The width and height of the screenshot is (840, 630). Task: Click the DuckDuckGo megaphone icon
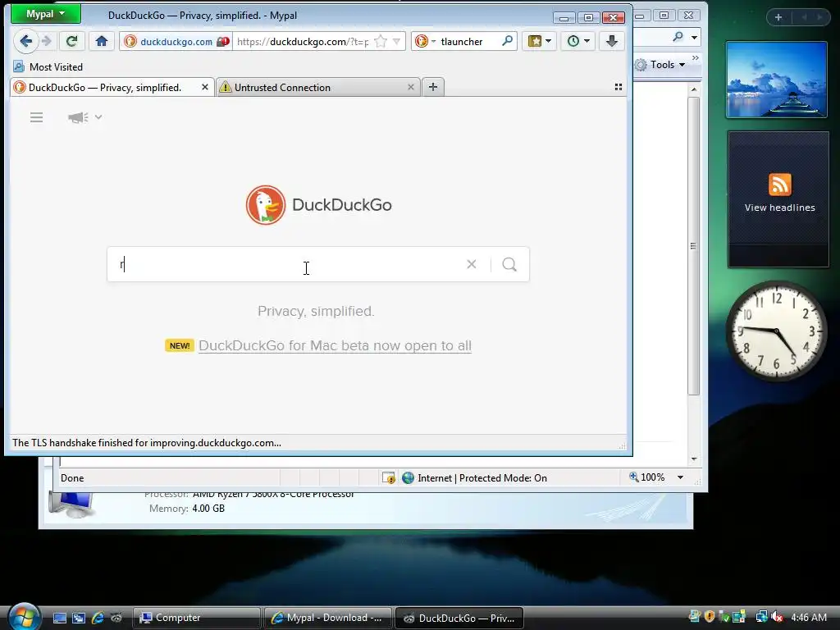pyautogui.click(x=78, y=117)
